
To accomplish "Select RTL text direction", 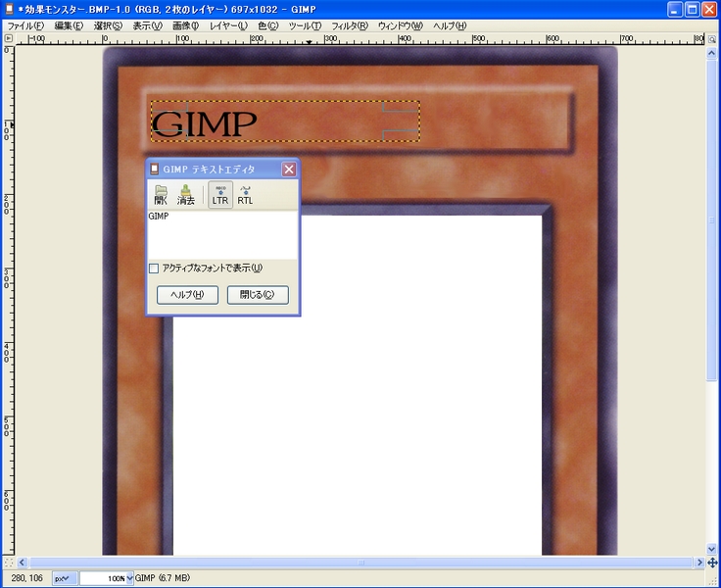I will pyautogui.click(x=245, y=194).
